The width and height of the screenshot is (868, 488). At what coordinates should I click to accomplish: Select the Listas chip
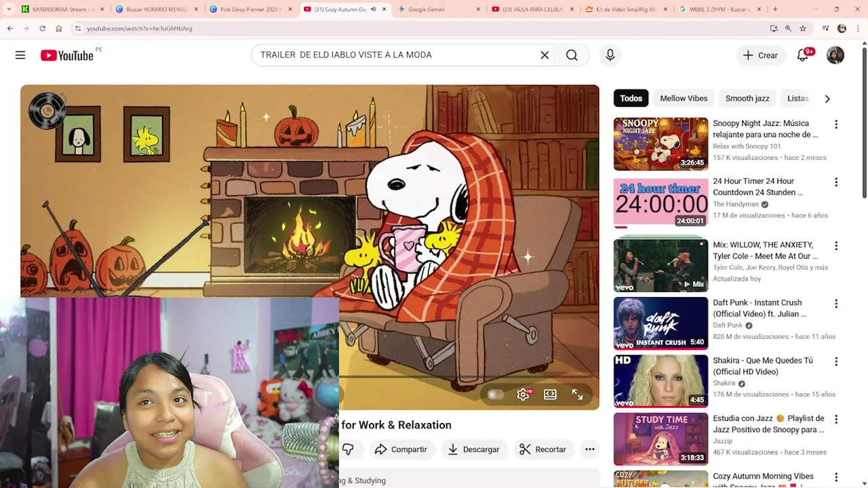[798, 98]
